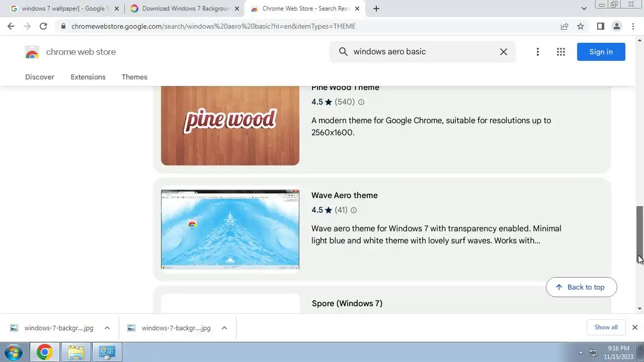Click scrollbar down arrow

click(640, 309)
